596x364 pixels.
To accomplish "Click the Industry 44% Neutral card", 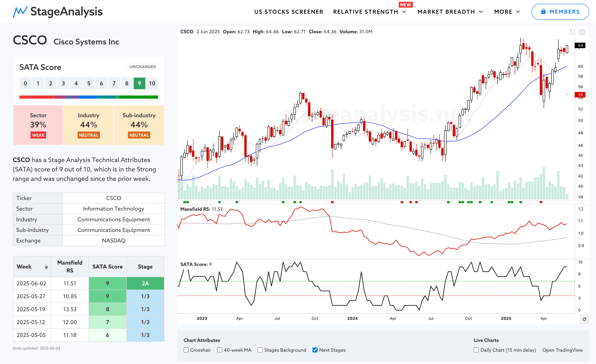I will point(89,125).
